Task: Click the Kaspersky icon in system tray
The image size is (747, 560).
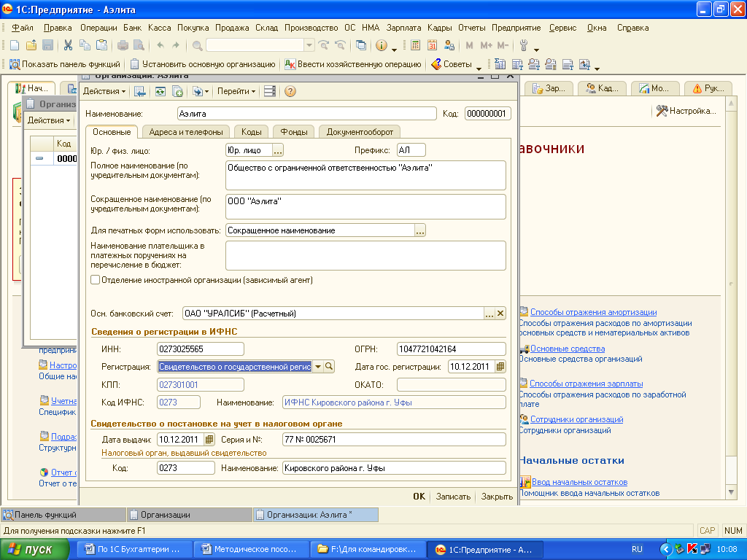Action: pos(692,549)
